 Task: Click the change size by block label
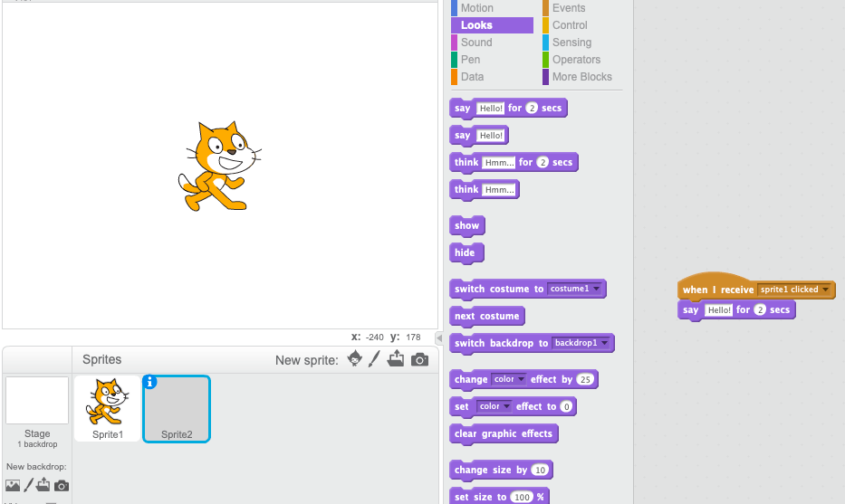coord(490,471)
